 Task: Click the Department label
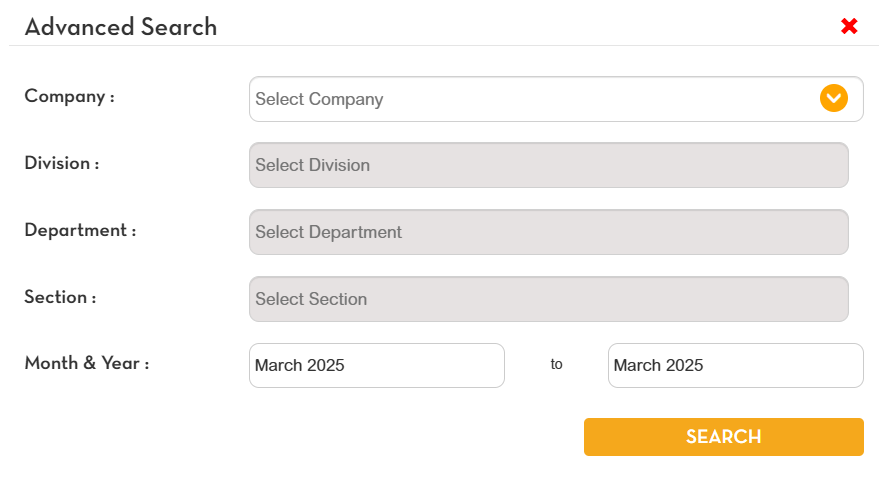[80, 230]
